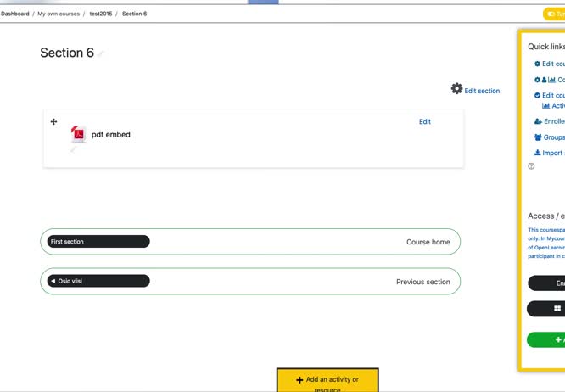The height and width of the screenshot is (392, 565).
Task: Click the Course home text
Action: 428,242
